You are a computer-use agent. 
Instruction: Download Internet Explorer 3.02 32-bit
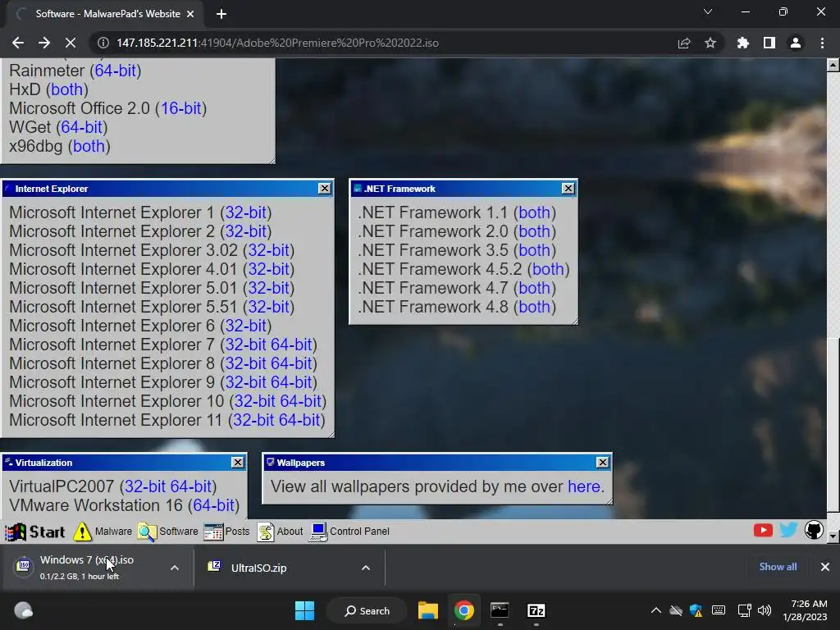[x=268, y=250]
